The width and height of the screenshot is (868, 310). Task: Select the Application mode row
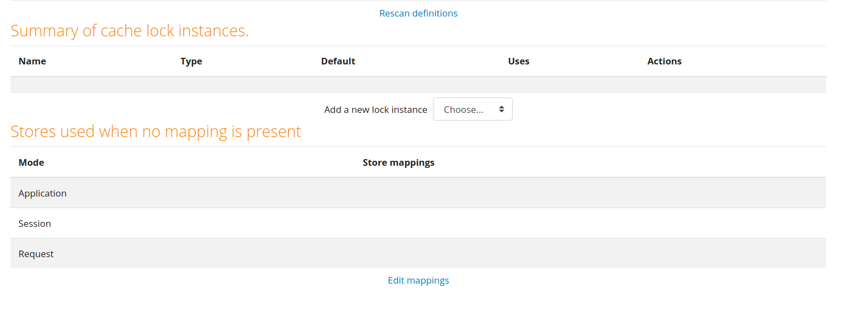point(418,193)
